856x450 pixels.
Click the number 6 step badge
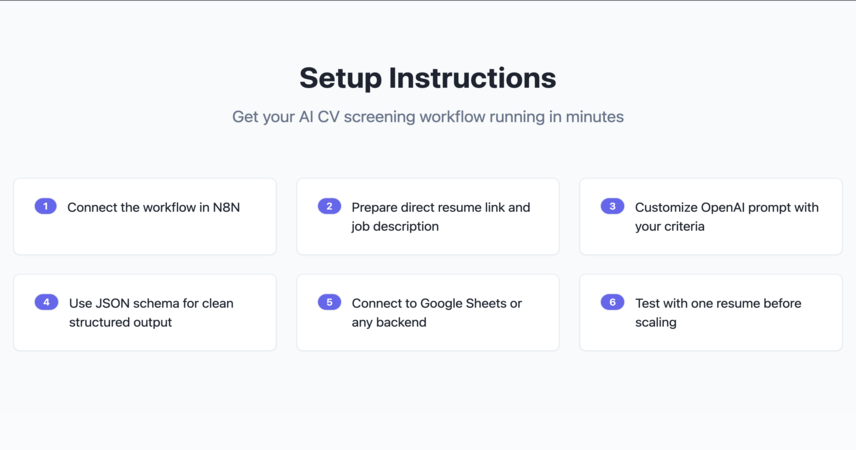click(613, 302)
